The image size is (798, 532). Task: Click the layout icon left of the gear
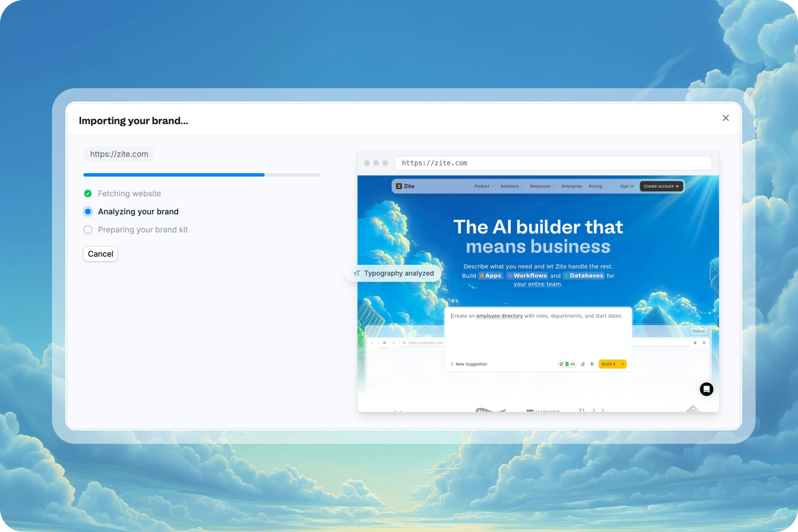(x=695, y=343)
